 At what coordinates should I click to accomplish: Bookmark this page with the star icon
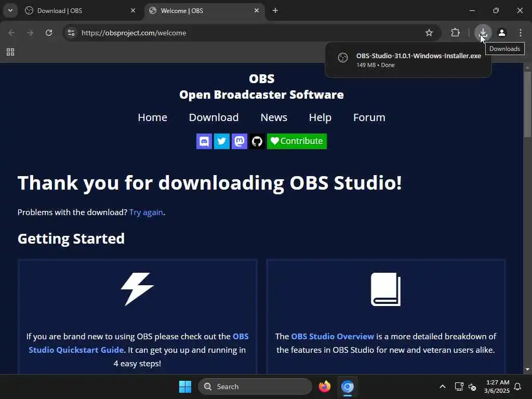pos(429,33)
